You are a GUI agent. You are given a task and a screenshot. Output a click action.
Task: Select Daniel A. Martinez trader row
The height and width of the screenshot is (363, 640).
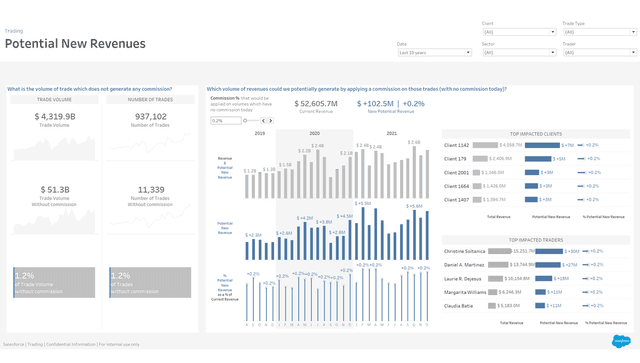pos(536,265)
